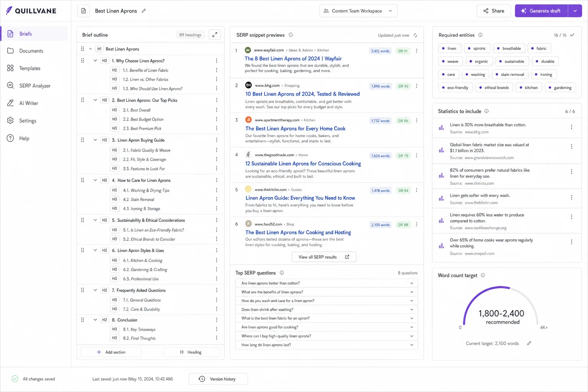Select '6.2. Gardening & Crafting' outline row
This screenshot has height=392, width=588.
[150, 269]
